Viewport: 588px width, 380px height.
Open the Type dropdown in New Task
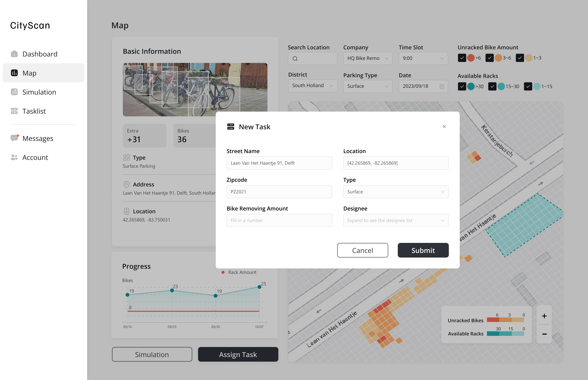pyautogui.click(x=396, y=192)
